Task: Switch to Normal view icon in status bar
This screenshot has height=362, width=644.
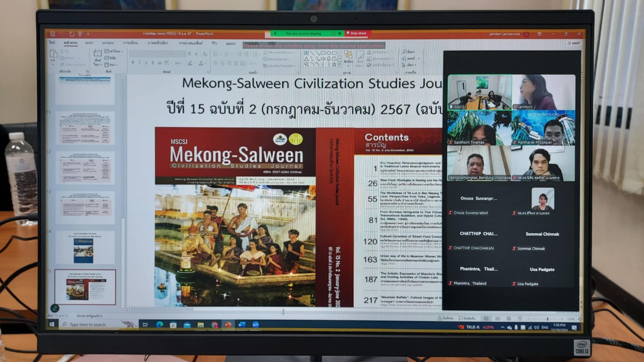Action: (x=486, y=319)
